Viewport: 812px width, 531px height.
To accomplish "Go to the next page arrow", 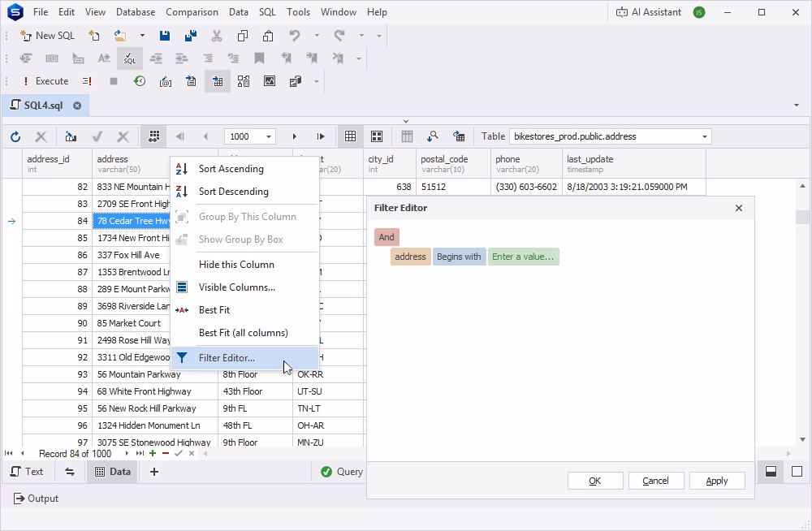I will point(294,136).
